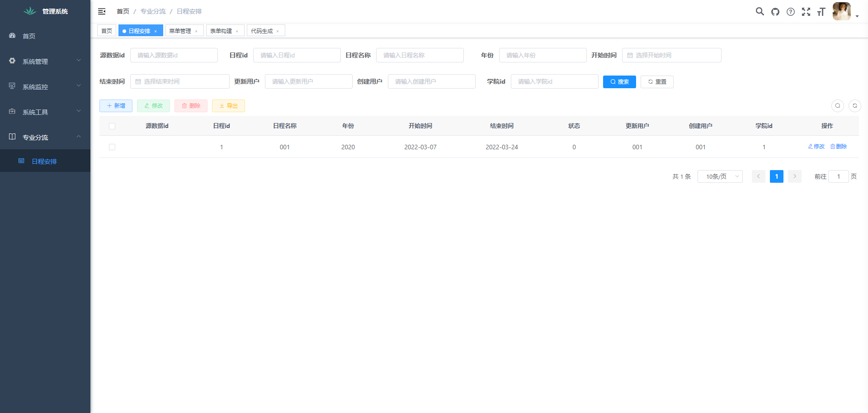Click 首页 in the breadcrumb
Screen dimensions: 868x413
(x=123, y=11)
